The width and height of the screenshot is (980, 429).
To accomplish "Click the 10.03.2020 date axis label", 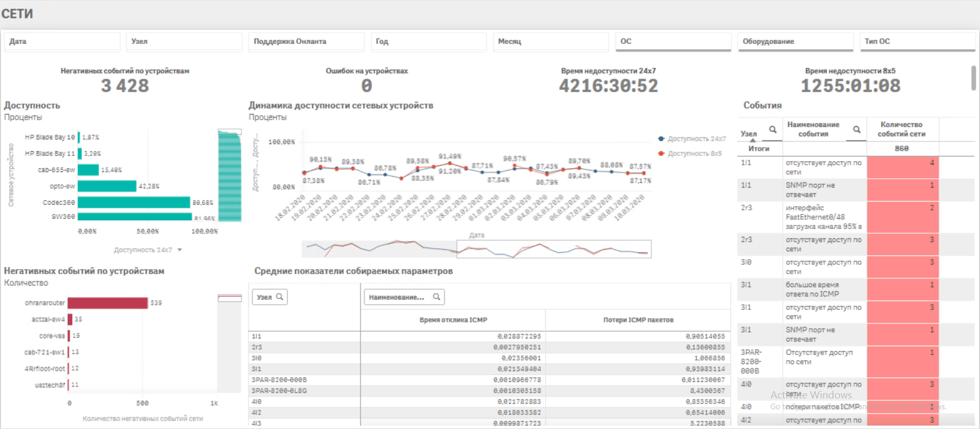I will 629,207.
